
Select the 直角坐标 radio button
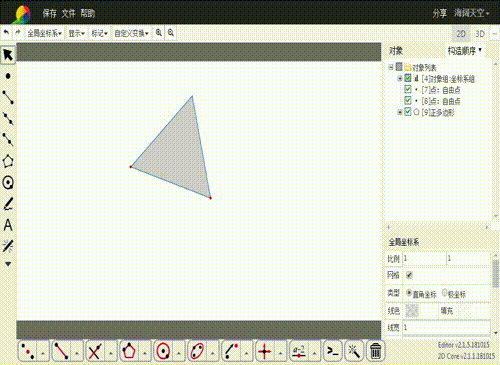(409, 293)
